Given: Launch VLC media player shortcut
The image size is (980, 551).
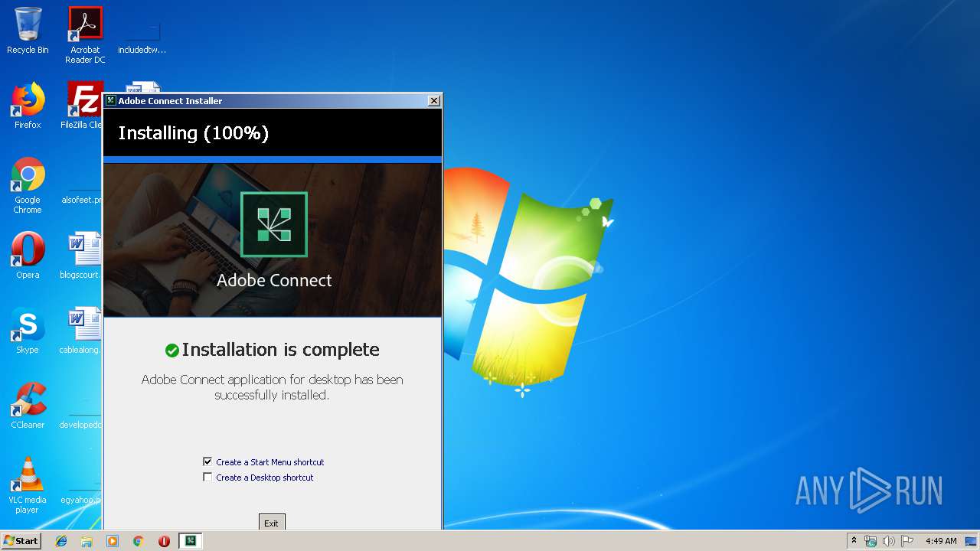Looking at the screenshot, I should click(28, 485).
